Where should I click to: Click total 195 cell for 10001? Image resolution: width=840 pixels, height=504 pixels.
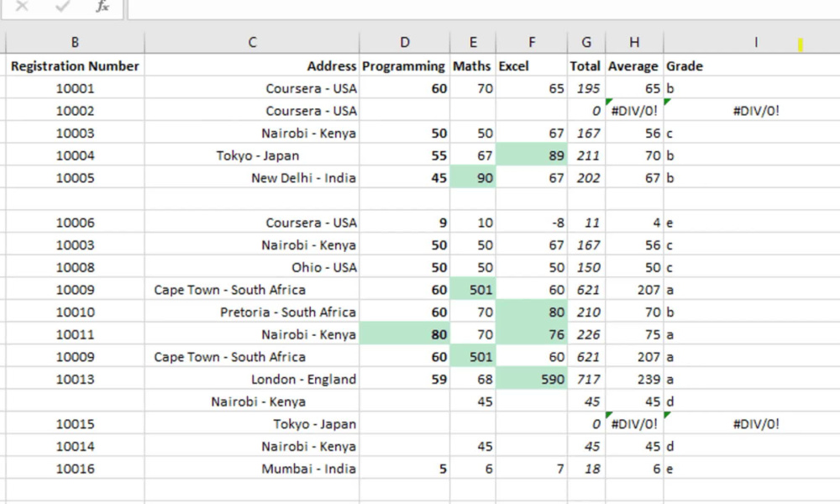pos(586,88)
